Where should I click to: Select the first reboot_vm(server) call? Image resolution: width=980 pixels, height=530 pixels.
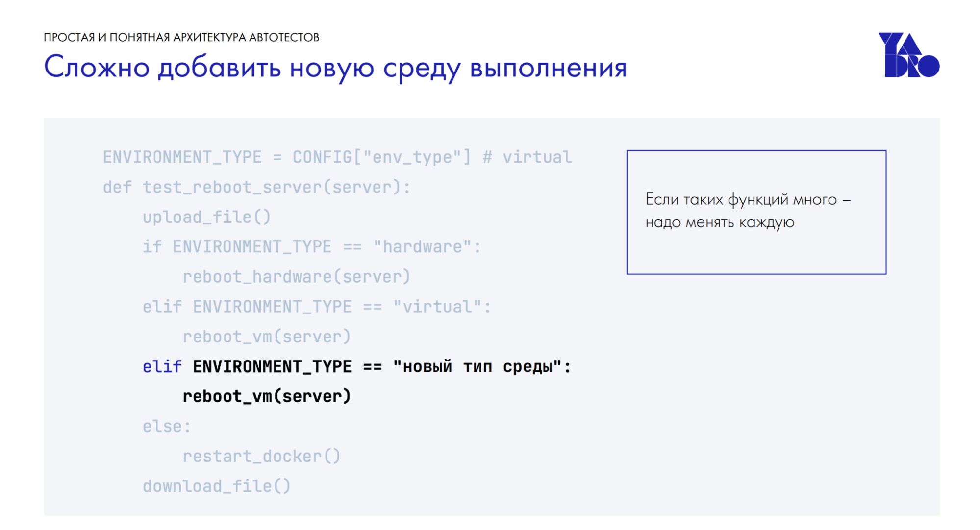click(267, 336)
